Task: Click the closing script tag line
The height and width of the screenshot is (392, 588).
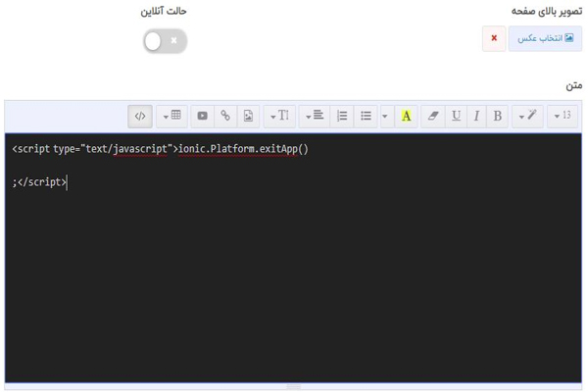Action: pyautogui.click(x=39, y=182)
